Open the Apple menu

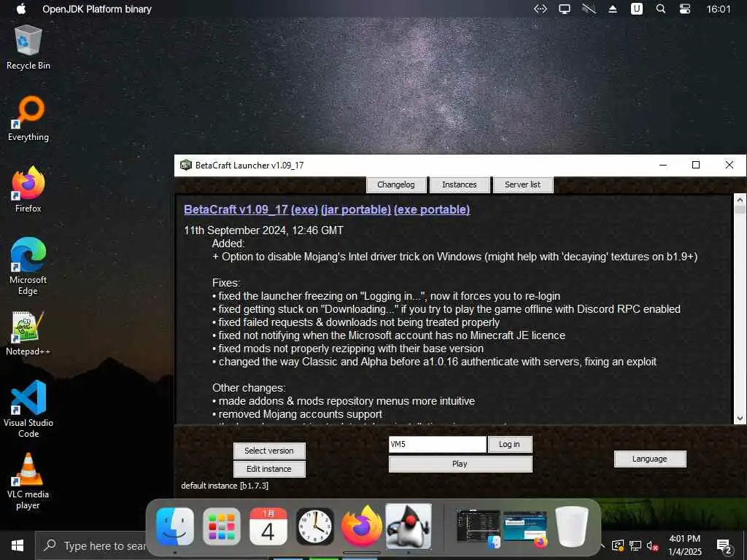(21, 9)
